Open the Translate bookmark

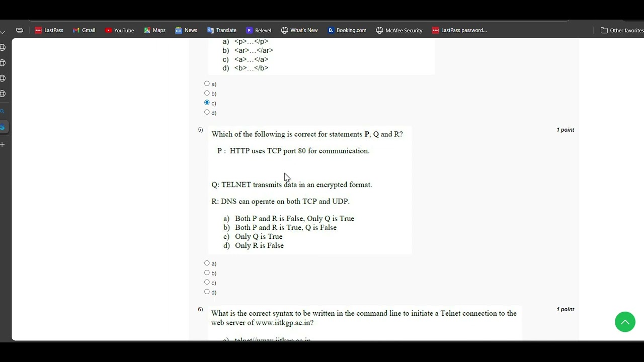222,30
